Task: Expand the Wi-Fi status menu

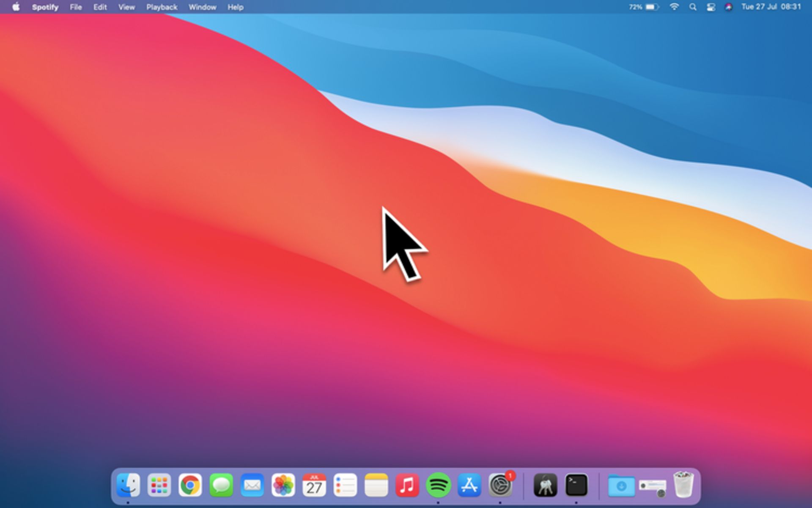Action: point(674,7)
